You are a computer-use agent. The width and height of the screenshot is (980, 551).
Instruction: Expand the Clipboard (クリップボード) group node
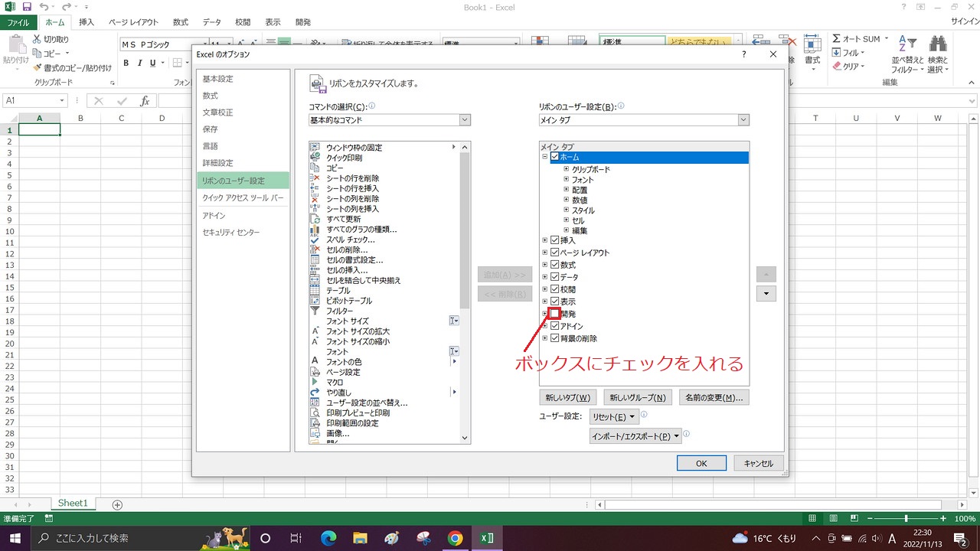tap(567, 169)
